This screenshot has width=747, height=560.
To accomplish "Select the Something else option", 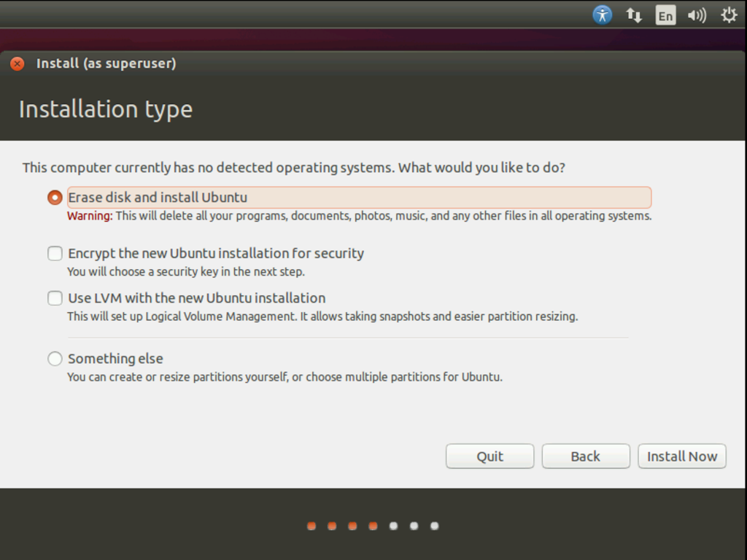I will coord(55,359).
